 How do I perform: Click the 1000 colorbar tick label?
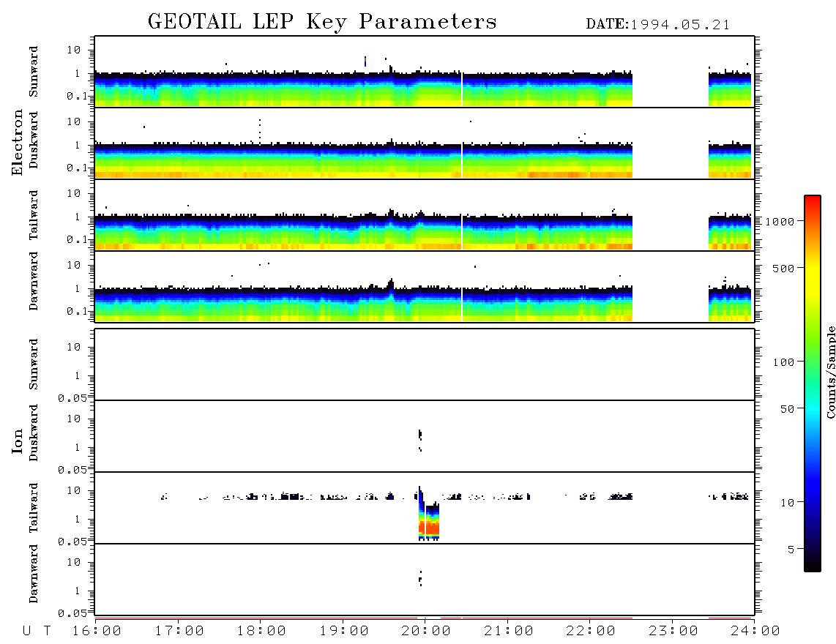tap(780, 222)
